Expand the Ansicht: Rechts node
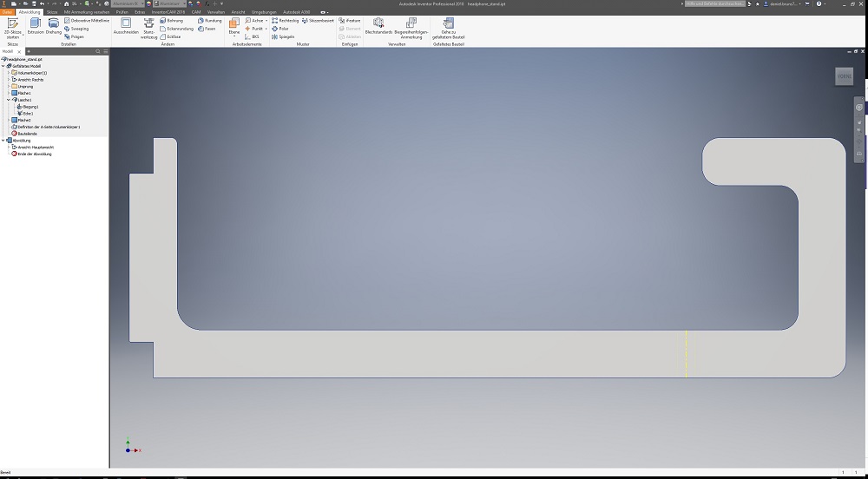The image size is (868, 479). [9, 79]
